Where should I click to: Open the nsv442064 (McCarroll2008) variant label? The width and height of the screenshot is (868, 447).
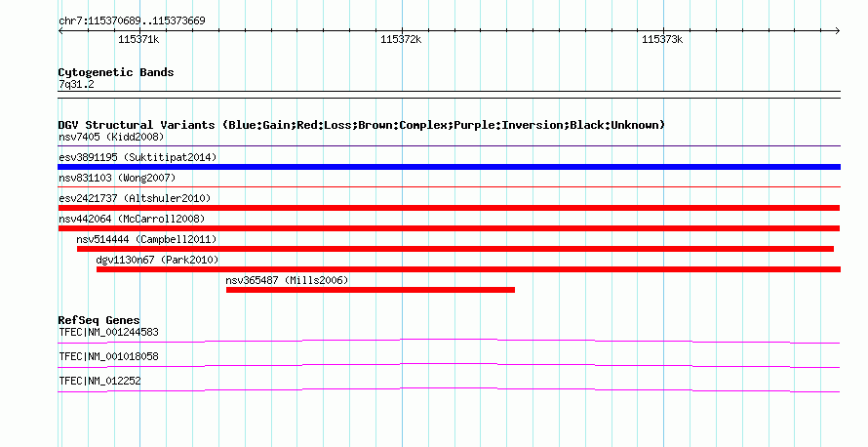point(132,219)
